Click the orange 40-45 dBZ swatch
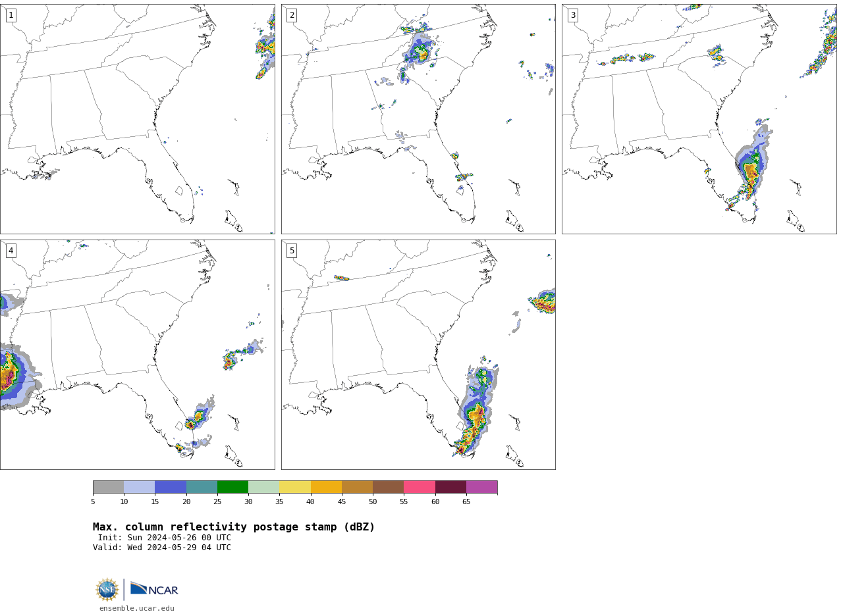The width and height of the screenshot is (843, 616). pyautogui.click(x=326, y=487)
